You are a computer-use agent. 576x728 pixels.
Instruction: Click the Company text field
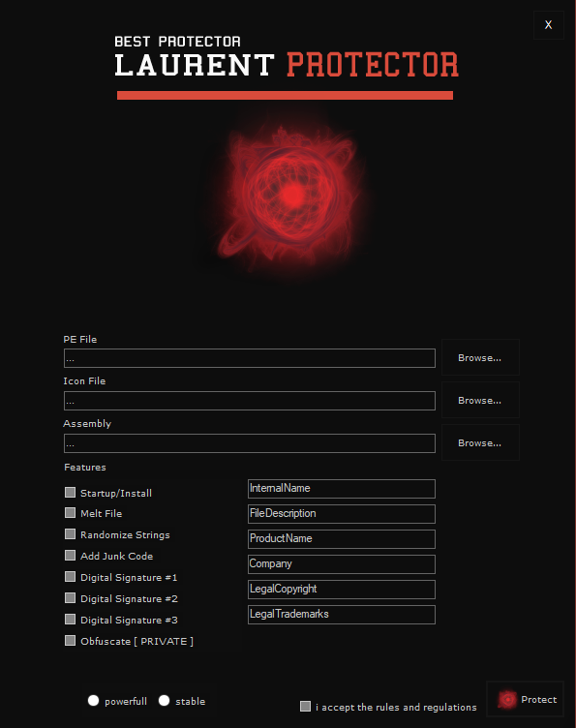click(342, 564)
